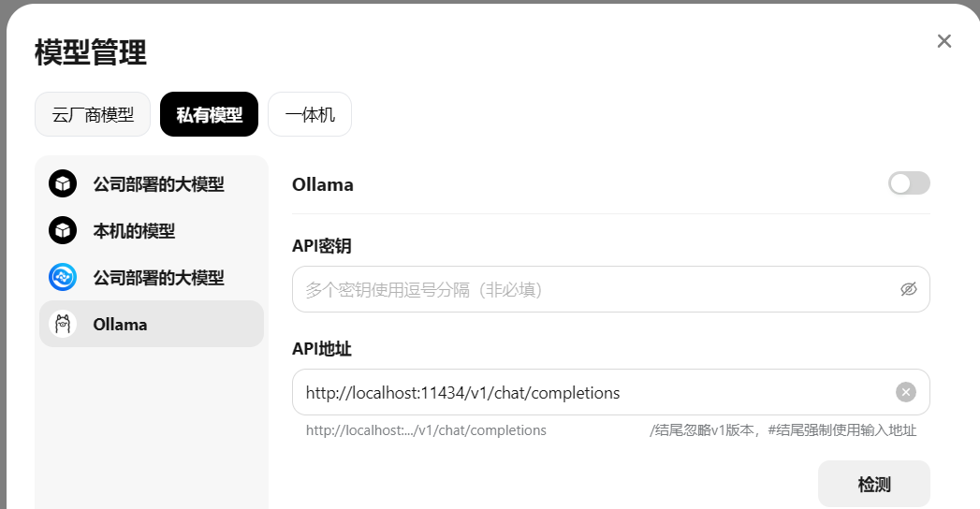Viewport: 980px width, 509px height.
Task: Click the cube icon next to 本机的模型
Action: point(63,230)
